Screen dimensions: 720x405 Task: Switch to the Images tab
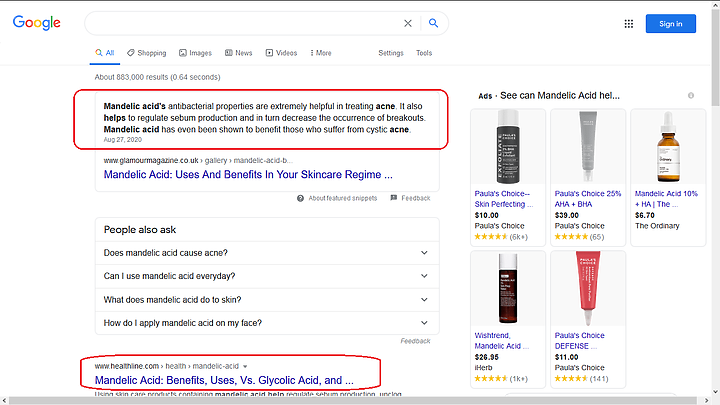tap(195, 53)
